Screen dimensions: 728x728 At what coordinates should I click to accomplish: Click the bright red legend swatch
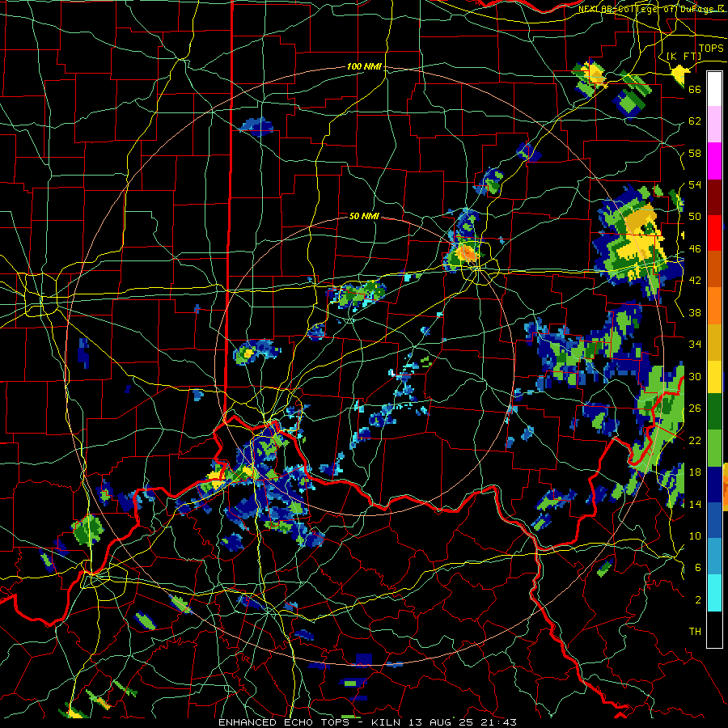(x=714, y=232)
